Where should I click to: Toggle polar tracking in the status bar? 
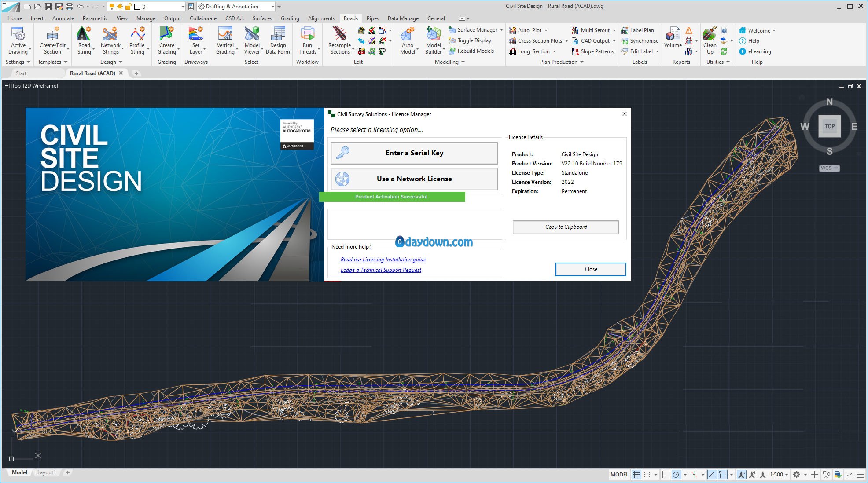point(677,475)
